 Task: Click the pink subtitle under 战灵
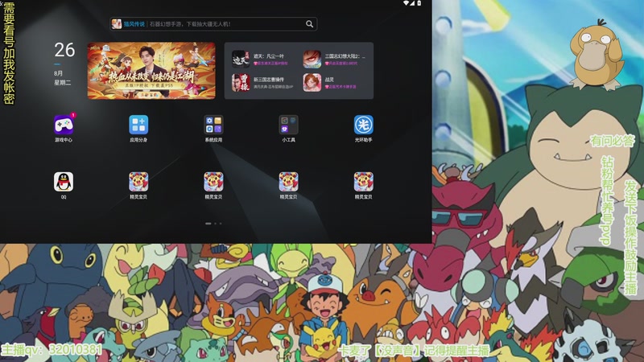pyautogui.click(x=341, y=87)
